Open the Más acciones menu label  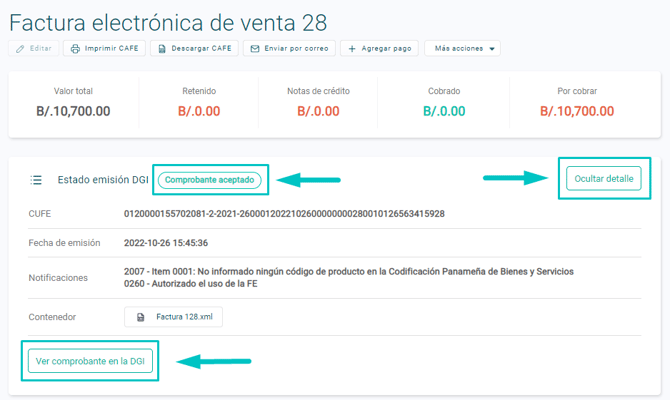click(459, 48)
